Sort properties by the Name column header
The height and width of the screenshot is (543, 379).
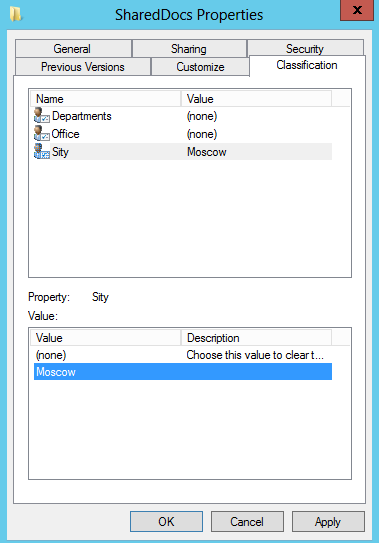[106, 99]
